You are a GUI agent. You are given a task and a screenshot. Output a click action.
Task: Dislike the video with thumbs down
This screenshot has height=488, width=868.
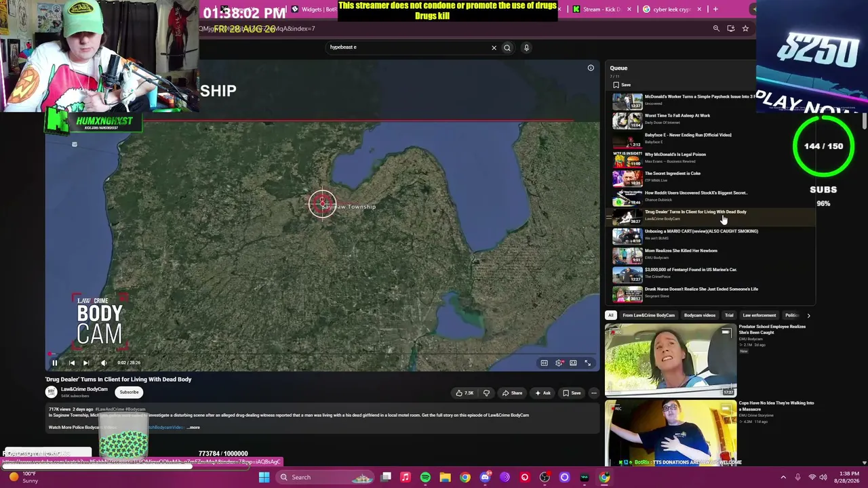pos(486,393)
